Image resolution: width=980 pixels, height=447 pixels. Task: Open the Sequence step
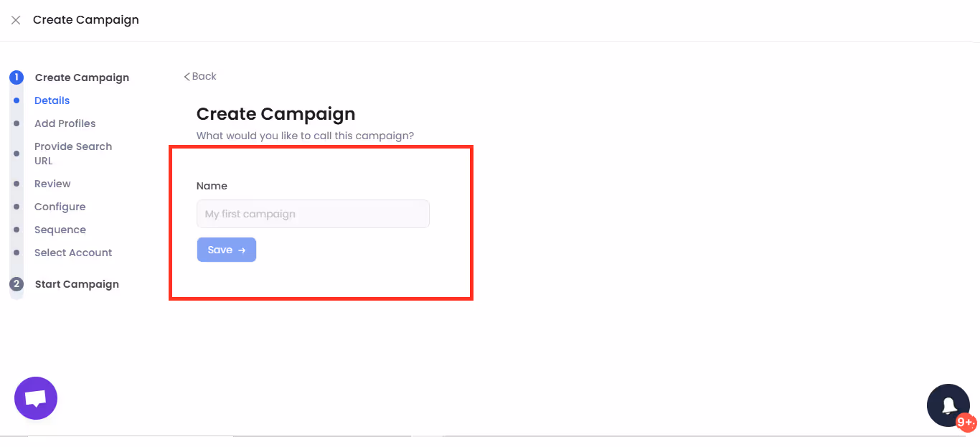pos(60,230)
